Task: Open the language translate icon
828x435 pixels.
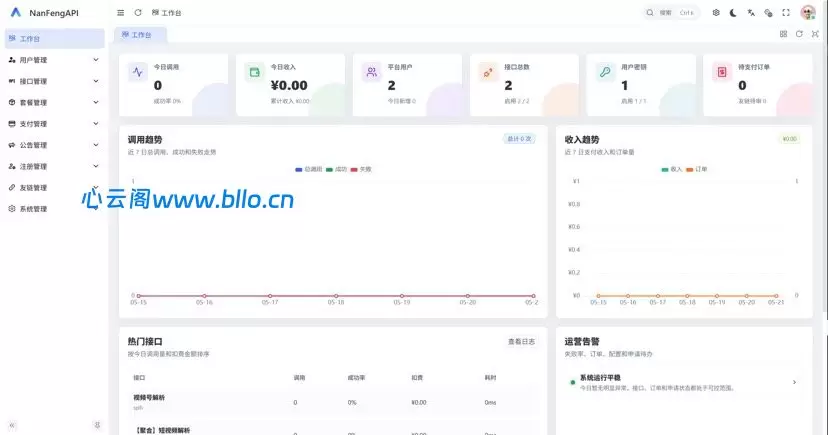Action: (x=751, y=13)
